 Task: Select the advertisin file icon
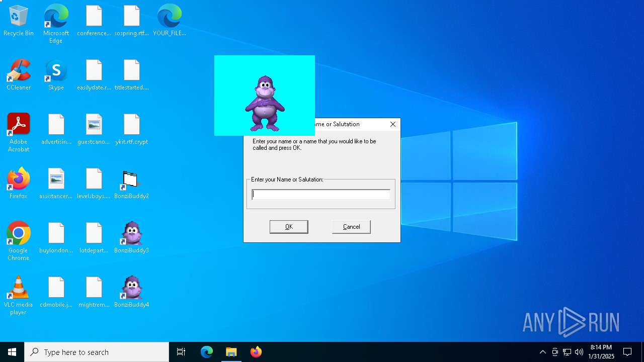pyautogui.click(x=56, y=130)
